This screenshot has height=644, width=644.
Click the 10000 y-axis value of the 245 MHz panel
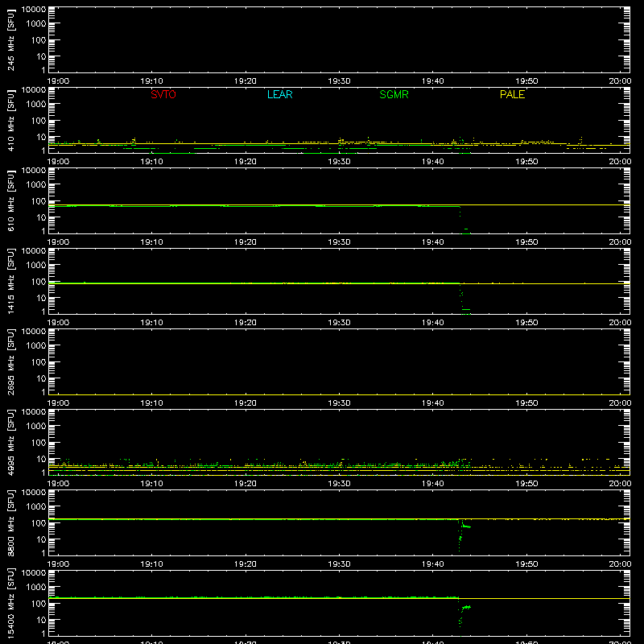(34, 10)
